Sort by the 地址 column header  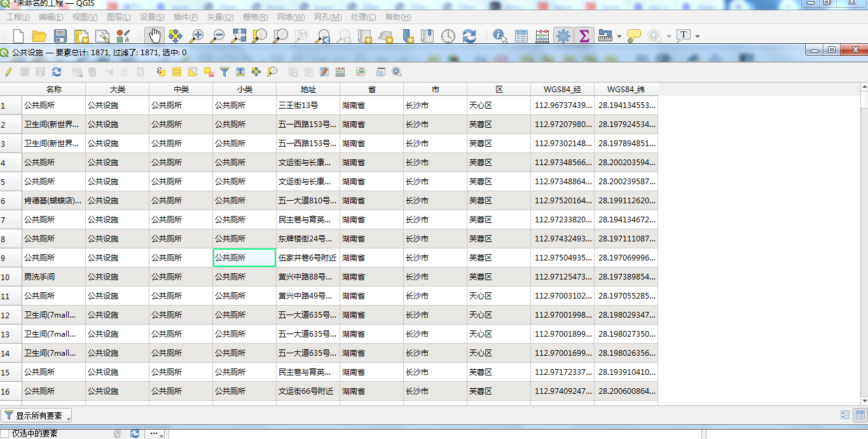point(308,90)
